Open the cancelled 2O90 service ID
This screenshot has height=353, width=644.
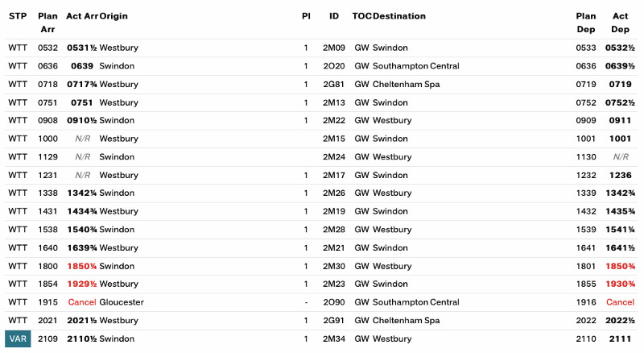tap(333, 302)
